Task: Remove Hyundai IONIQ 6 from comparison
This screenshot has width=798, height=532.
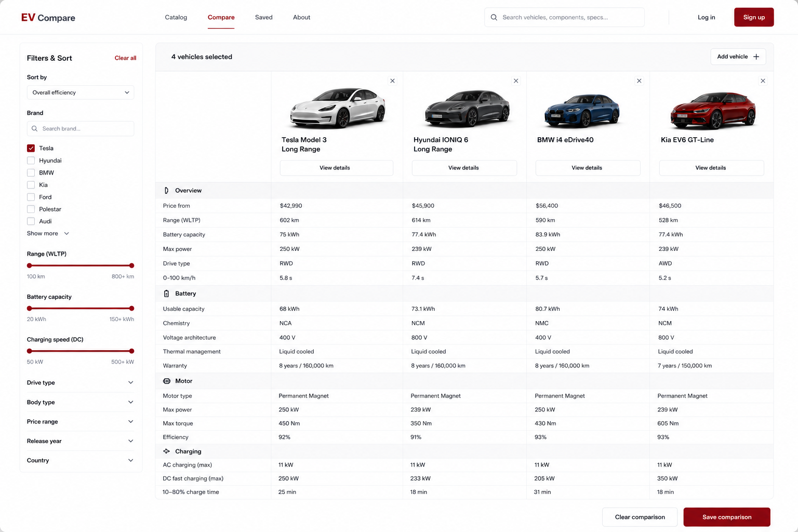Action: [516, 81]
